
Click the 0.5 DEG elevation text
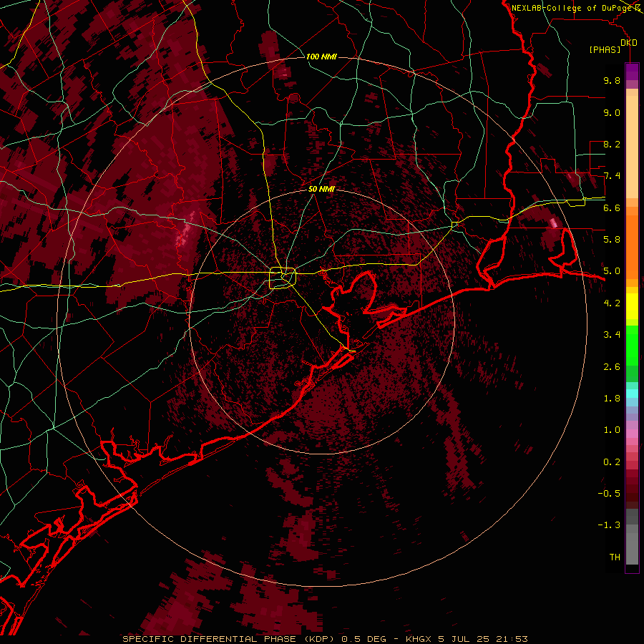(x=364, y=639)
